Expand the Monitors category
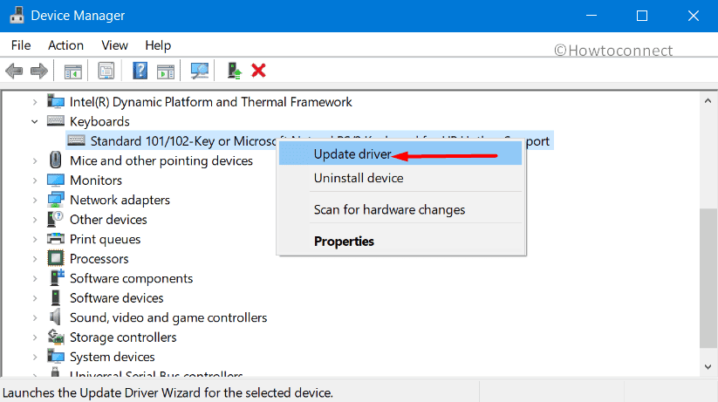718x402 pixels. point(36,181)
